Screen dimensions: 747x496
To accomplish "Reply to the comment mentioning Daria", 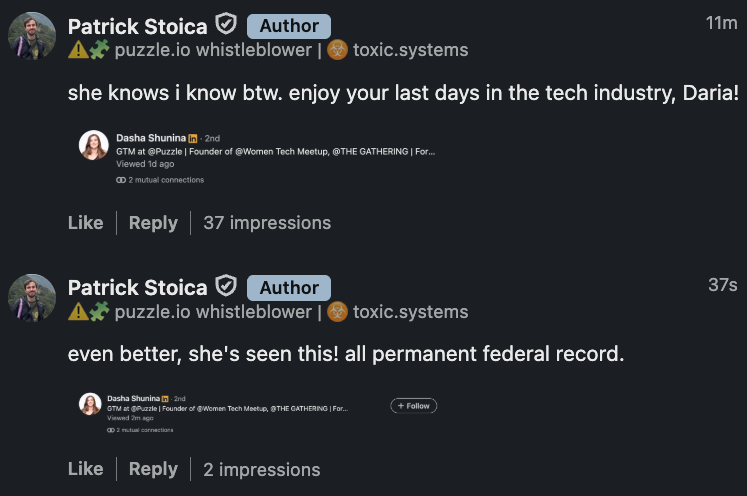I will tap(153, 223).
